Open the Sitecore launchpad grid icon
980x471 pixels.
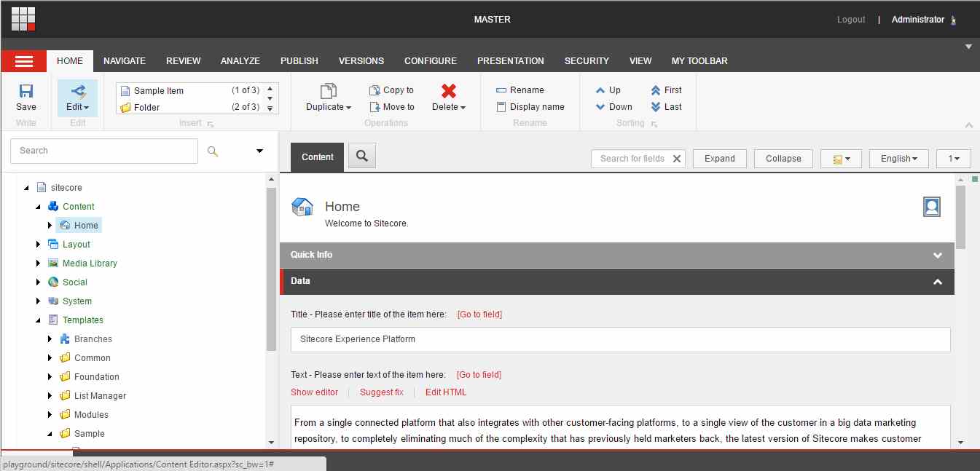point(23,19)
